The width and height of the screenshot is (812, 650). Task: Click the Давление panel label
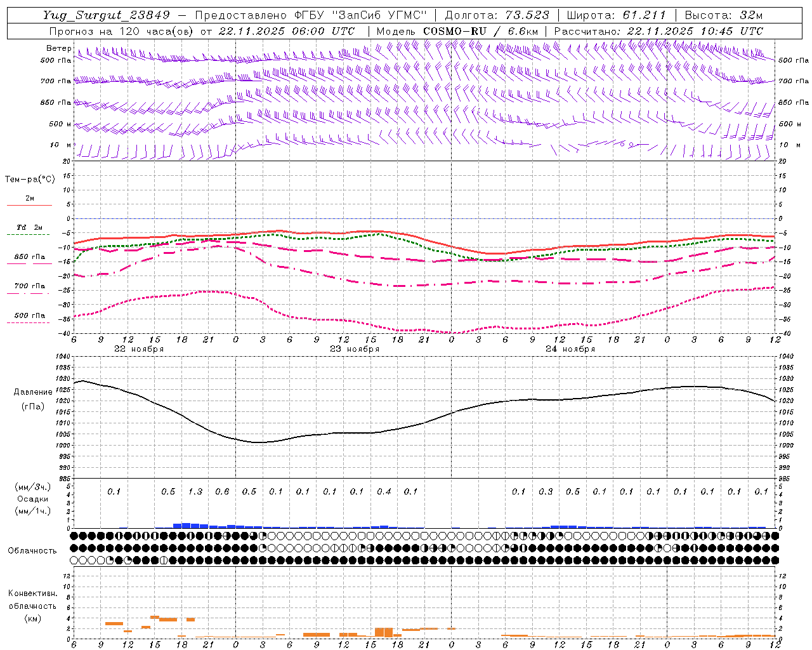(33, 392)
